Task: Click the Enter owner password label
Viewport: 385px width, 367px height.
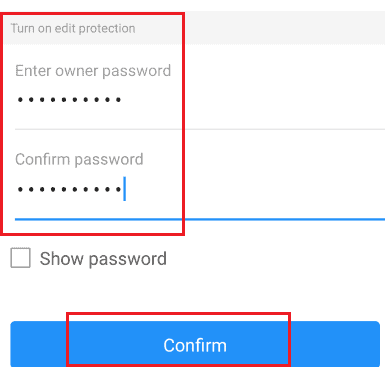Action: click(93, 71)
